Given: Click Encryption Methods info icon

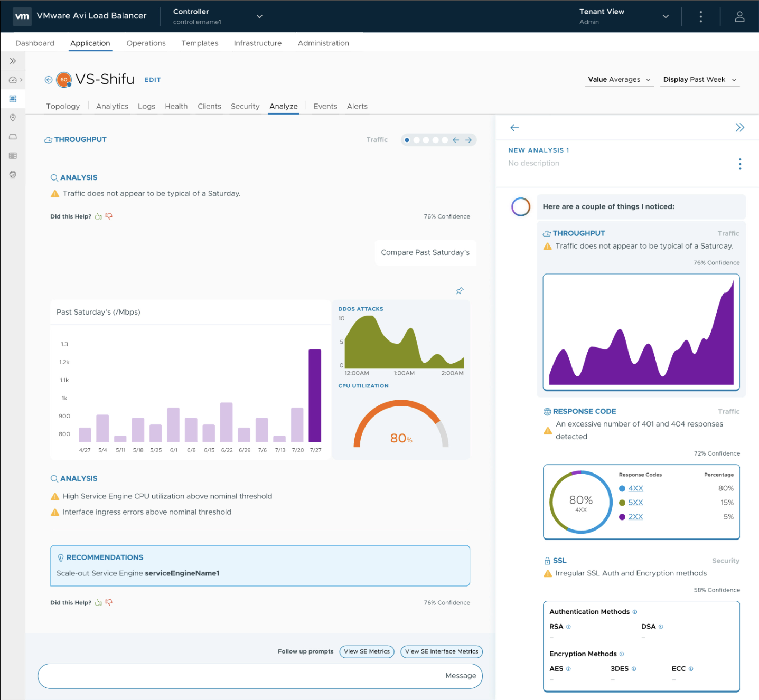Looking at the screenshot, I should (x=622, y=654).
